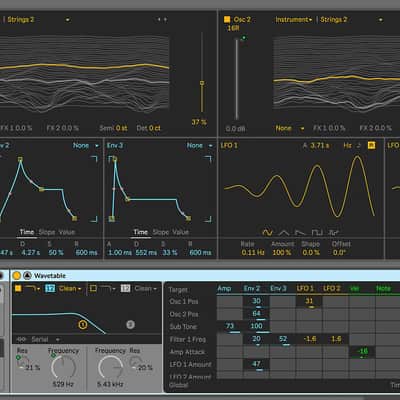Viewport: 400px width, 400px height.
Task: Click the Env 2 peak breakpoint handle
Action: (20, 159)
